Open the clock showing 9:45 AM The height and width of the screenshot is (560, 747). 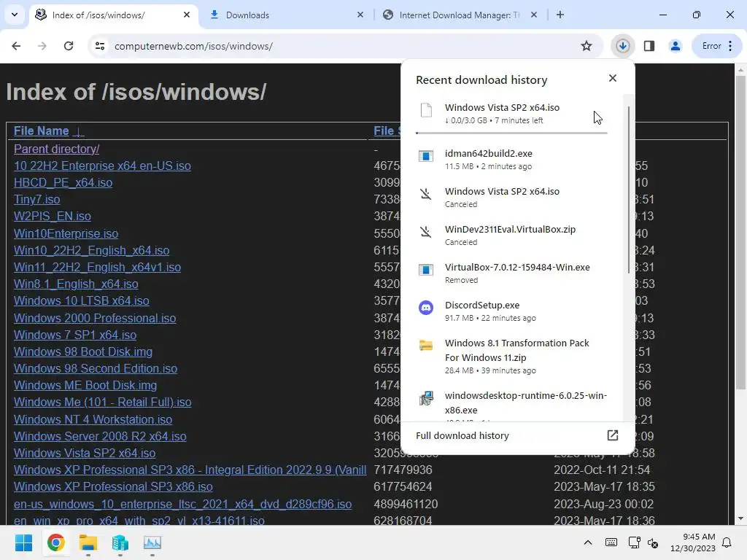[693, 542]
